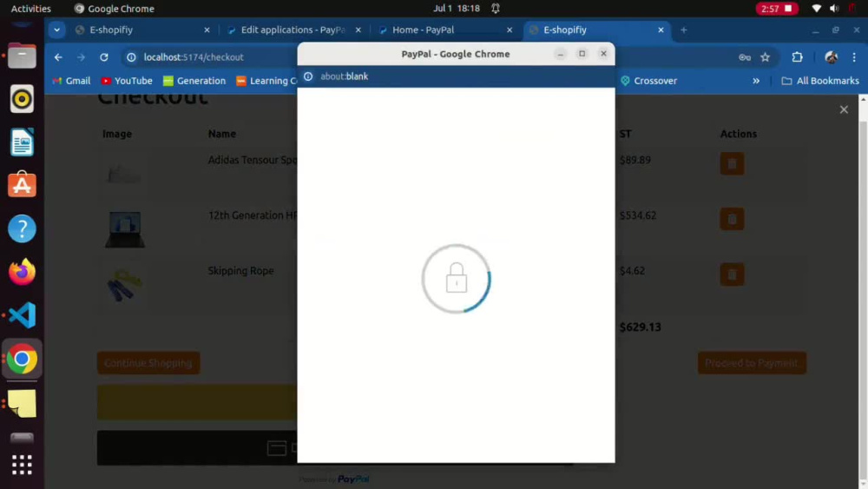Open the clock and calendar menu
Viewport: 868px width, 489px height.
click(457, 9)
